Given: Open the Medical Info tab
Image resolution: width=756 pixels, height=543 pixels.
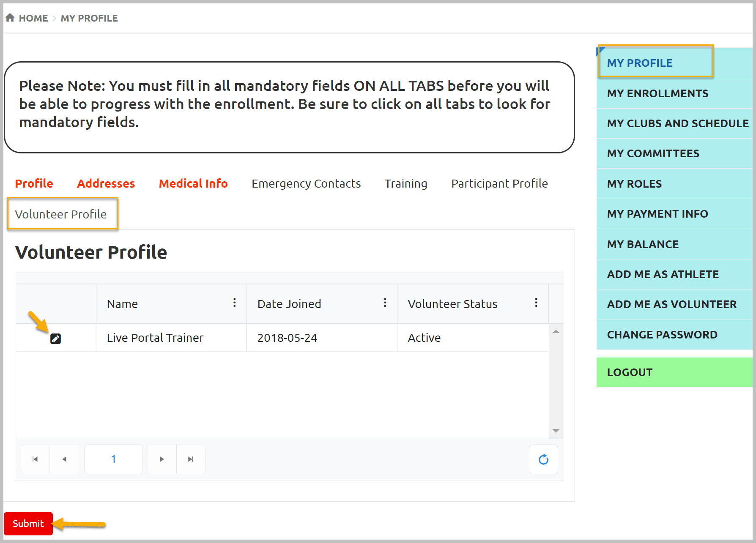Looking at the screenshot, I should pos(193,183).
